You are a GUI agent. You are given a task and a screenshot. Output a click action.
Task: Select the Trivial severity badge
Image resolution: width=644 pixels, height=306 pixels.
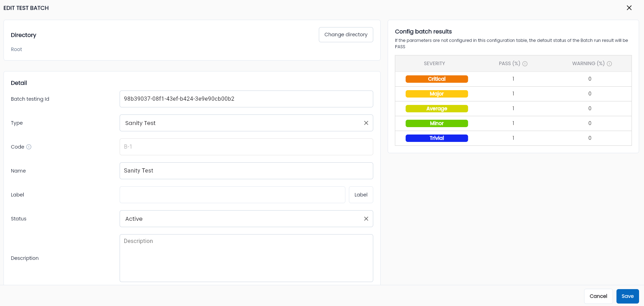pyautogui.click(x=437, y=138)
